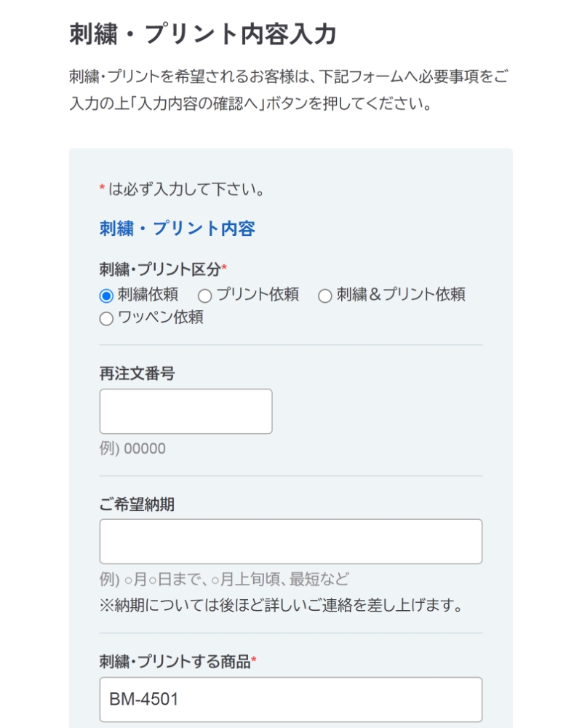The image size is (582, 728).
Task: Click the red asterisk beside 刺繍・プリントする商品
Action: (x=254, y=662)
